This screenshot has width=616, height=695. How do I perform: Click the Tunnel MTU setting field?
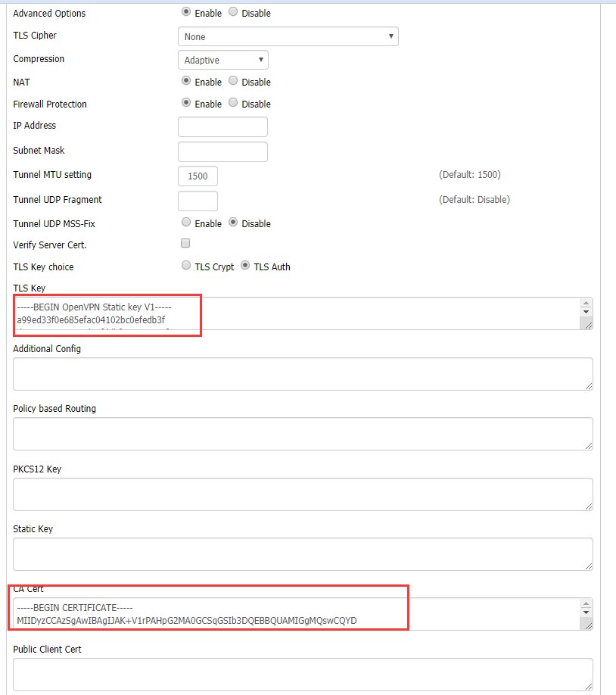click(x=198, y=176)
